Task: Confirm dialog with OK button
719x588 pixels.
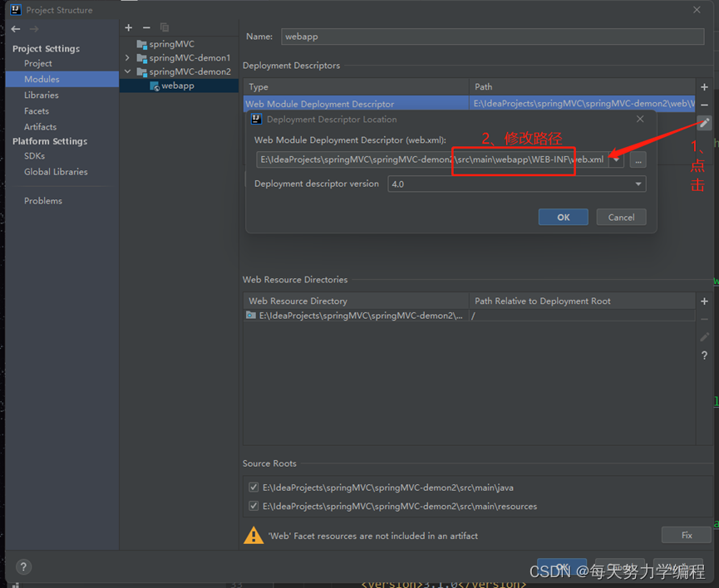Action: pyautogui.click(x=563, y=218)
